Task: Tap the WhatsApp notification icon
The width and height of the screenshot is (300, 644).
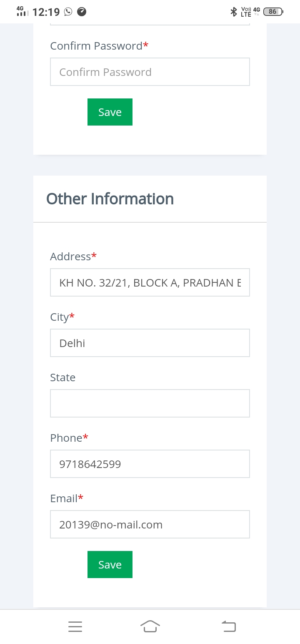Action: point(68,12)
